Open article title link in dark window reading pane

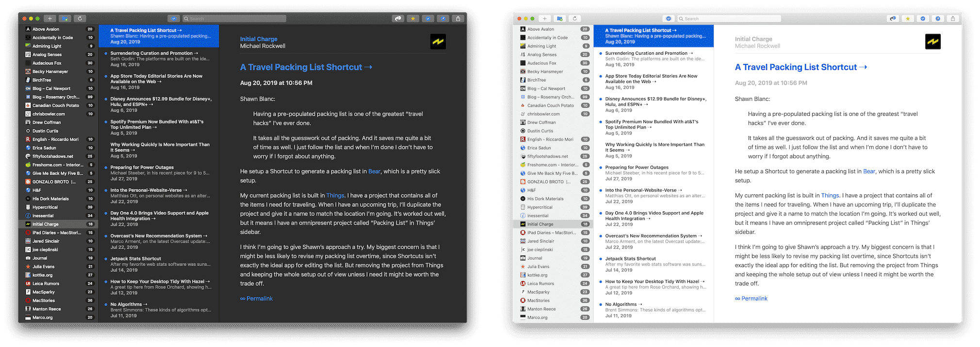click(x=306, y=67)
